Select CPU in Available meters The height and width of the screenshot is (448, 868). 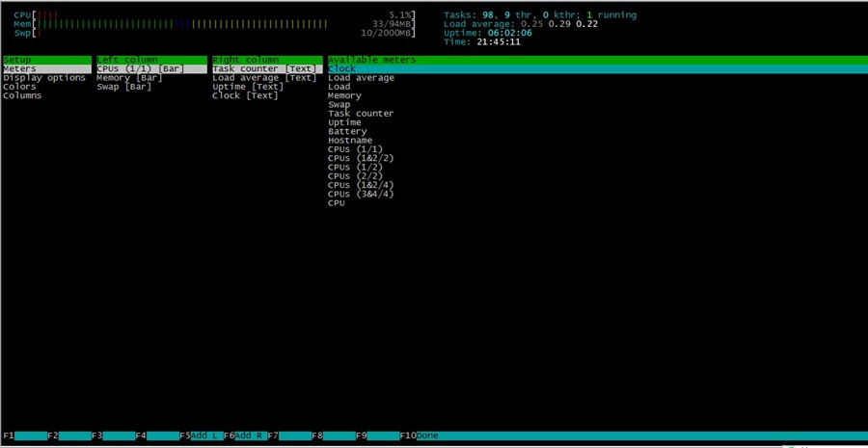[x=336, y=203]
